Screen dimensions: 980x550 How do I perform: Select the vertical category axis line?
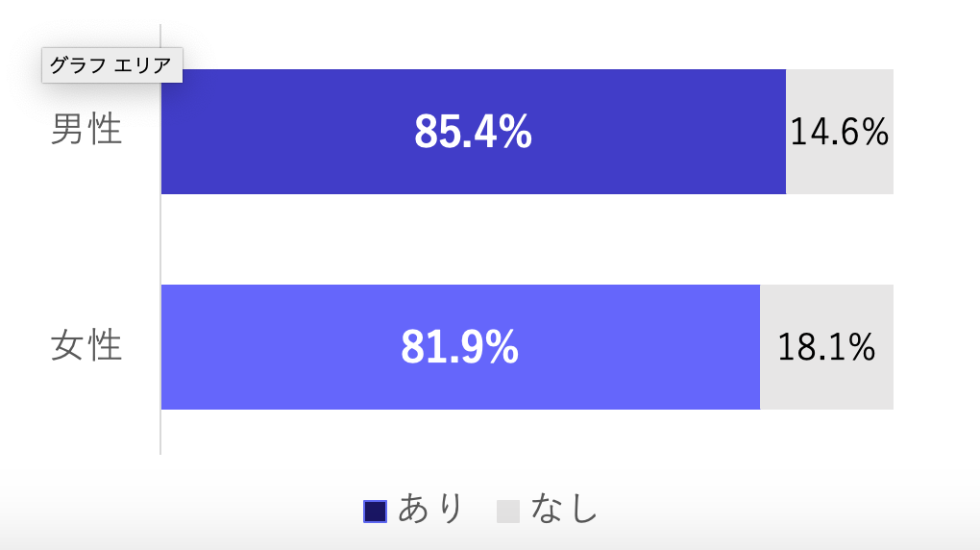(160, 239)
